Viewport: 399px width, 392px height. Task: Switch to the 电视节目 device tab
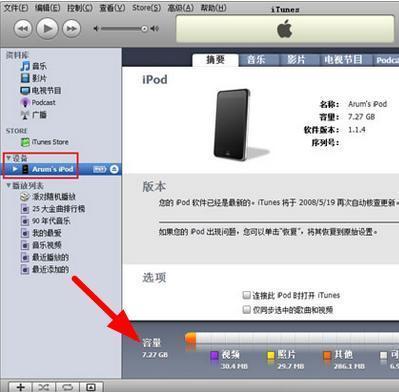(343, 60)
